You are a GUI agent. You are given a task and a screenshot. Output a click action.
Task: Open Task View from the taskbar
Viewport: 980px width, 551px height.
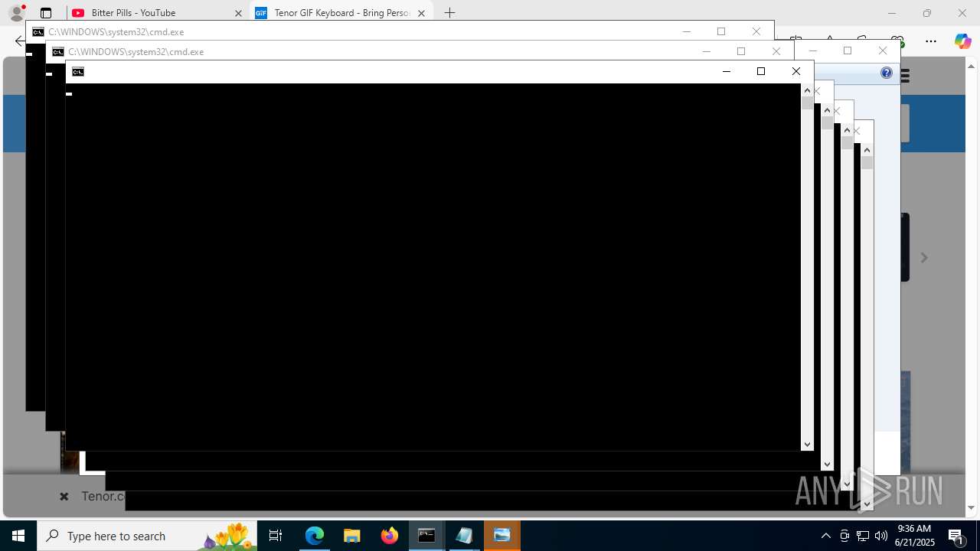pos(276,536)
